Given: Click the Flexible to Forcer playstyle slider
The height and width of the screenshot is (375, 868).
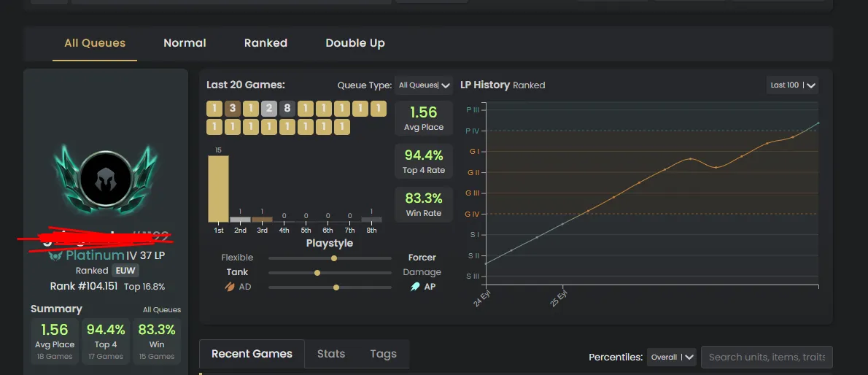Looking at the screenshot, I should (330, 258).
